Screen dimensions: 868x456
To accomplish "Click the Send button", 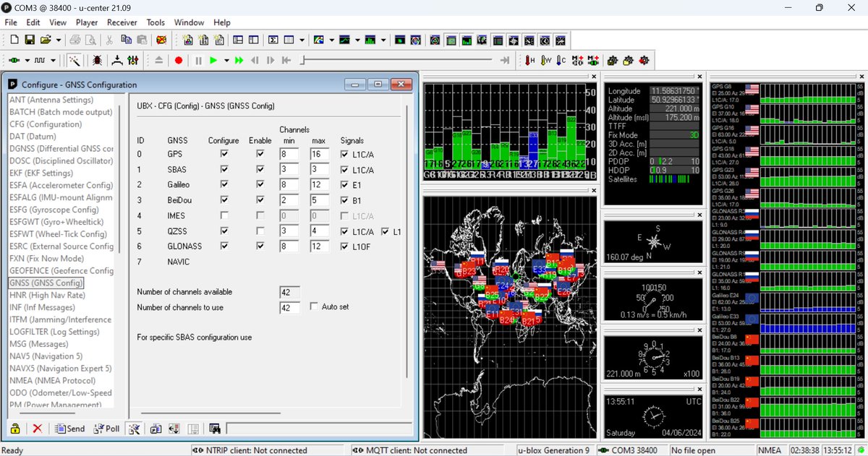I will pyautogui.click(x=70, y=429).
